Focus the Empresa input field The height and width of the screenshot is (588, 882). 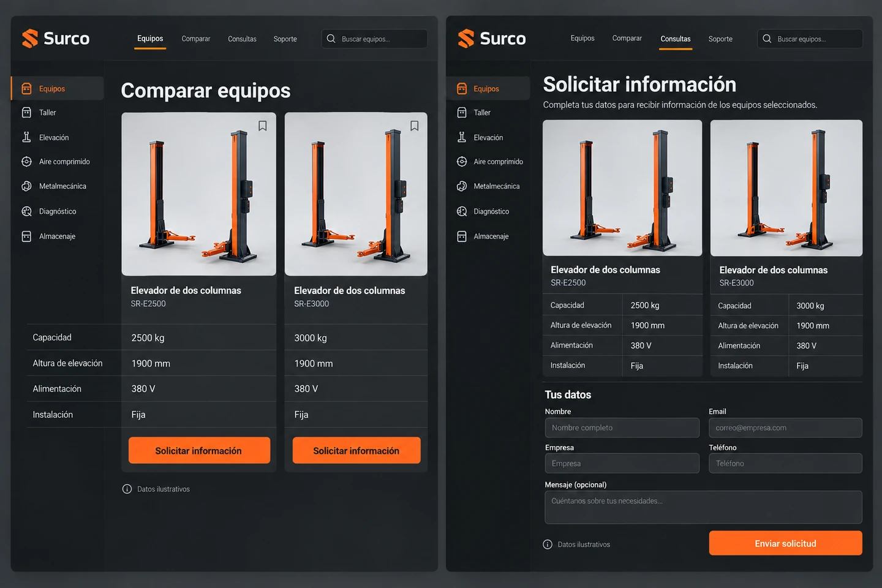tap(622, 463)
